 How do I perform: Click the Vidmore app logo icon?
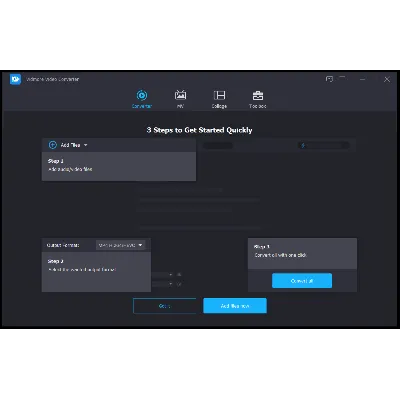(x=15, y=79)
